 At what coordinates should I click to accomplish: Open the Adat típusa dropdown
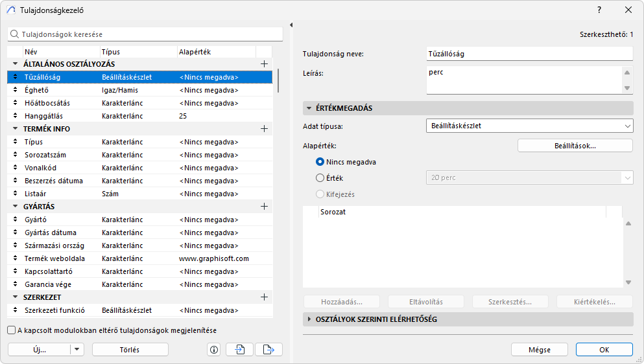coord(529,126)
